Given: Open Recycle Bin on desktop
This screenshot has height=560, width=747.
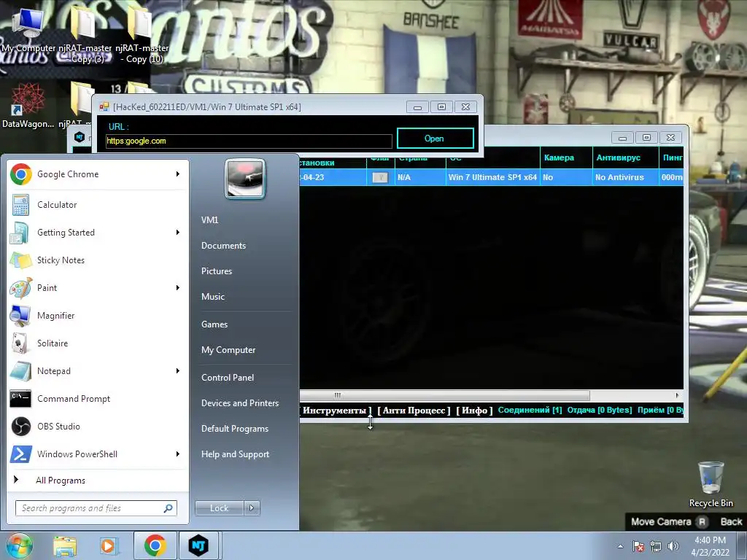Looking at the screenshot, I should [711, 484].
